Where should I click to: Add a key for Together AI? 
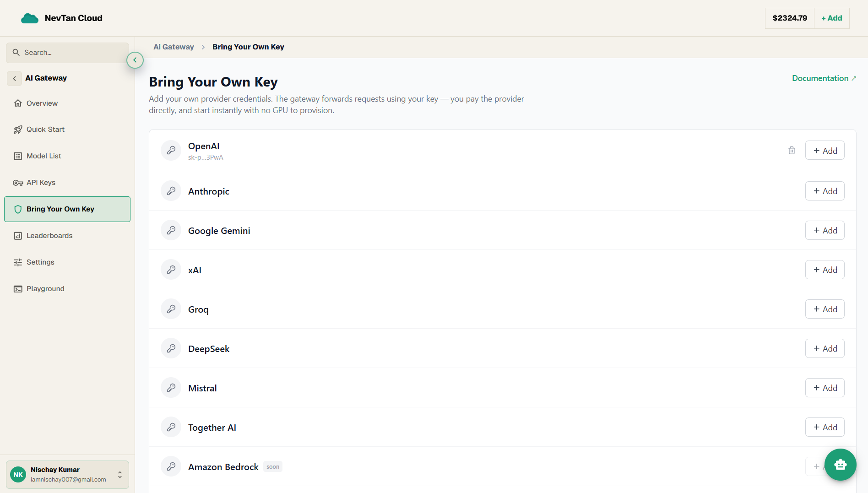pos(825,427)
